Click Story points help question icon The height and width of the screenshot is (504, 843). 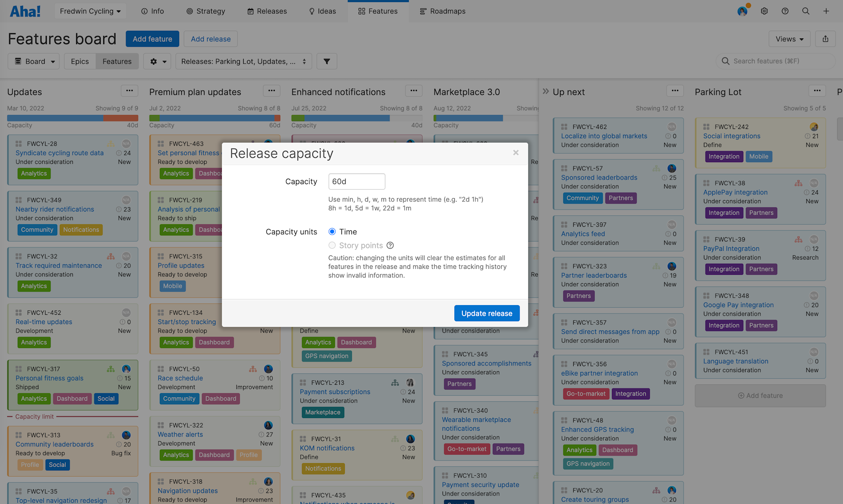[390, 245]
